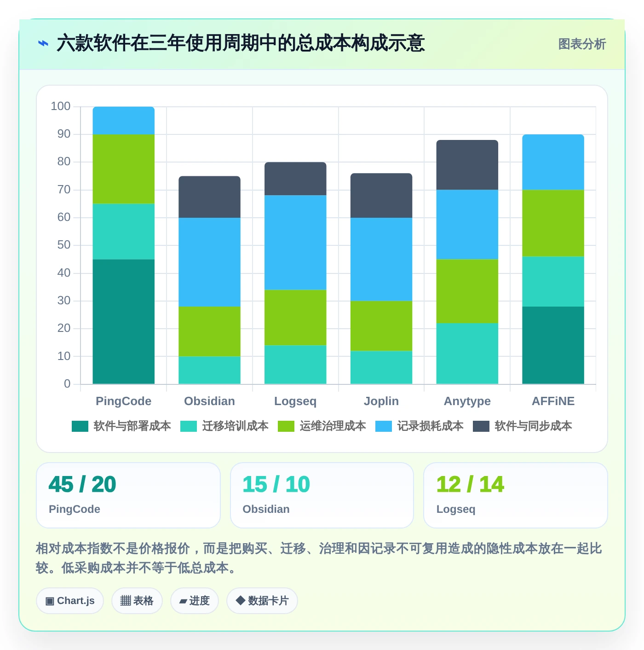Open the PingCode 45 / 20 data card
This screenshot has width=644, height=650.
point(128,495)
